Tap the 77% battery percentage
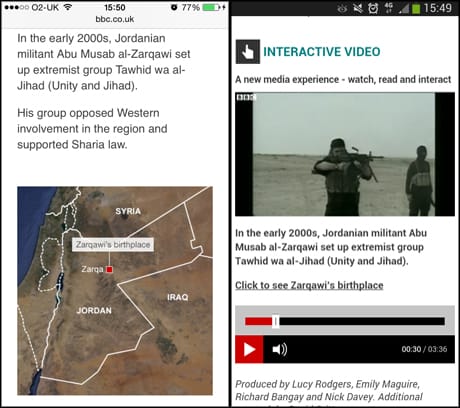The width and height of the screenshot is (460, 408). click(x=190, y=7)
